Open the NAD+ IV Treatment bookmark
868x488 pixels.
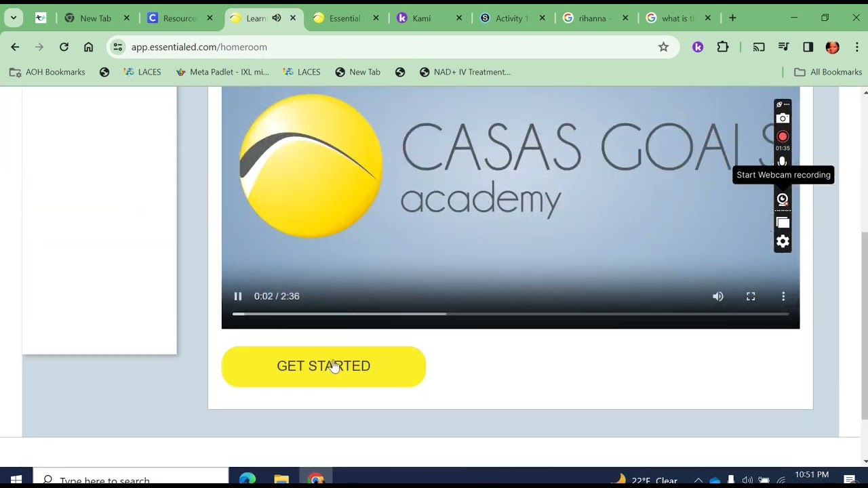pos(465,72)
